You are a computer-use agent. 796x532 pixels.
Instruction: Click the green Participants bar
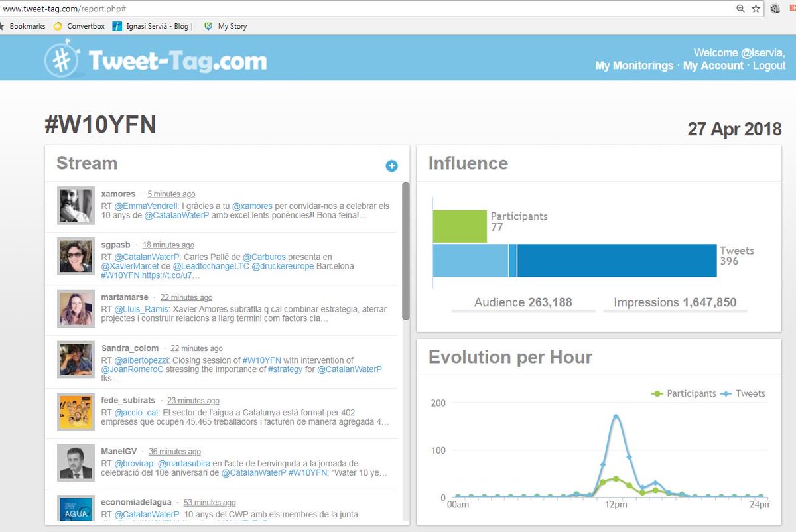[x=460, y=226]
